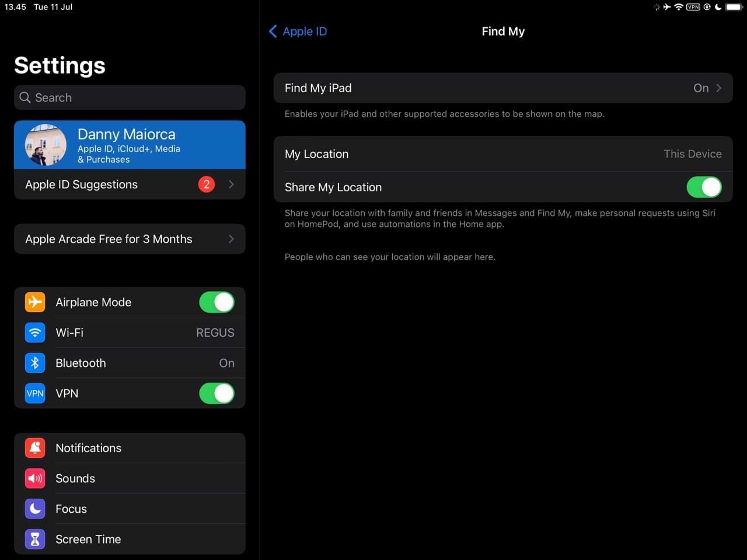Open Notifications settings row
The image size is (747, 560).
click(x=130, y=448)
